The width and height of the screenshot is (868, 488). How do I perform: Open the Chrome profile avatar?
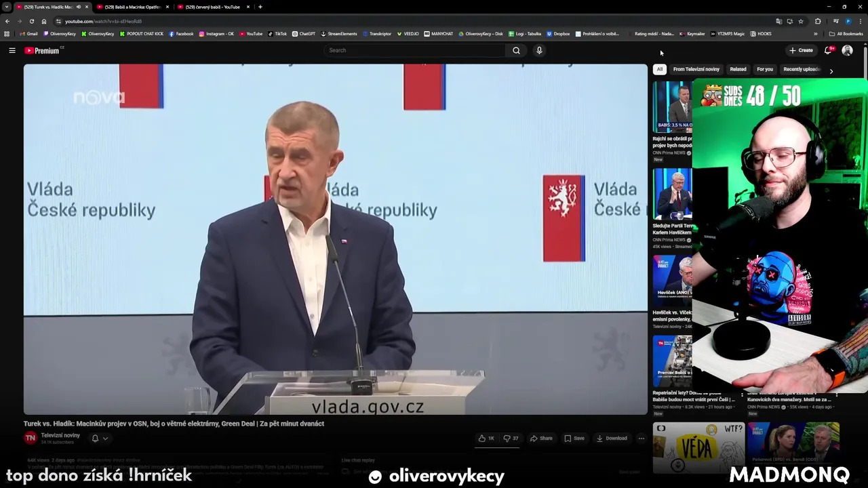click(848, 21)
